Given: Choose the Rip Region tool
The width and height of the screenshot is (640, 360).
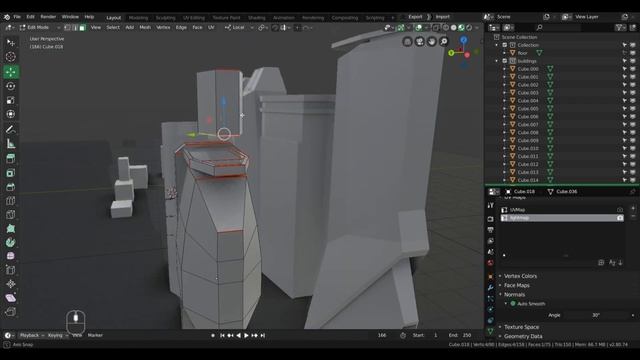Looking at the screenshot, I should pyautogui.click(x=11, y=312).
